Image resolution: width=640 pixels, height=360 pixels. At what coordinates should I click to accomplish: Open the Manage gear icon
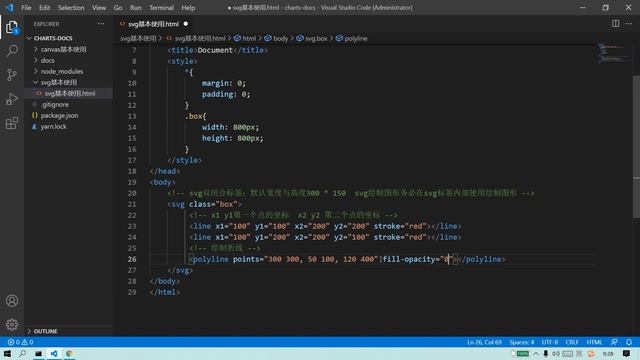coord(12,324)
